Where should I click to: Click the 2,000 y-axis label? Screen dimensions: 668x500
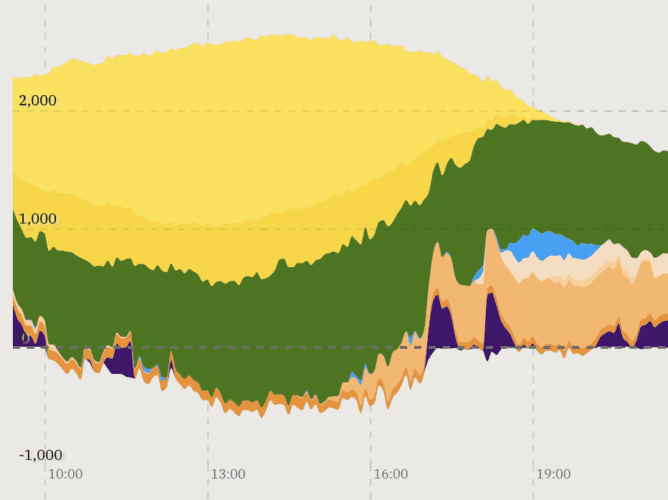coord(37,100)
